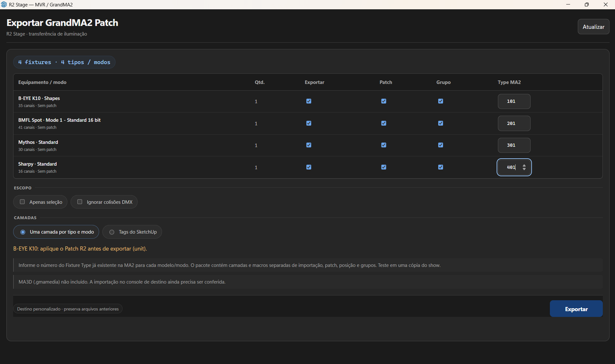Click the Atualizar button
615x364 pixels.
pyautogui.click(x=594, y=27)
